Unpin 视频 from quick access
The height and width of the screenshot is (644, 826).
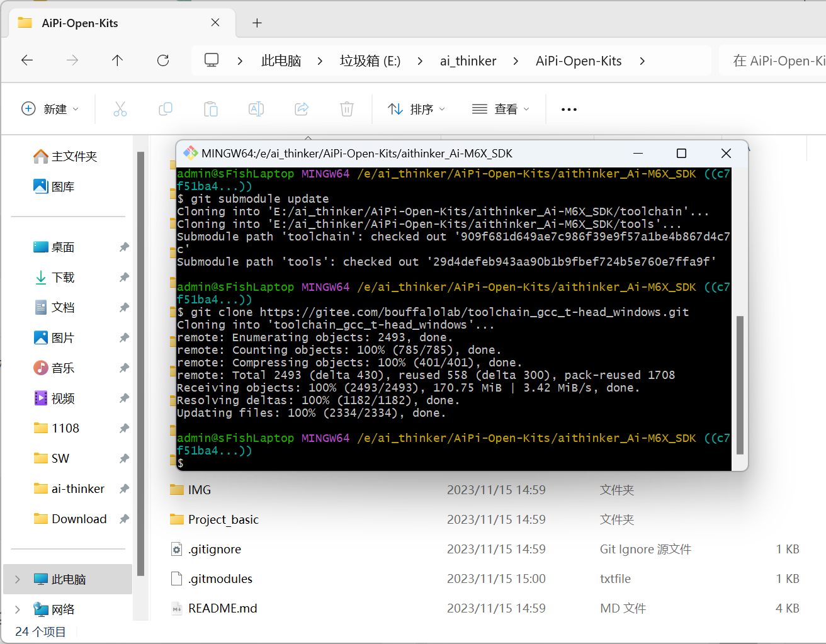124,398
